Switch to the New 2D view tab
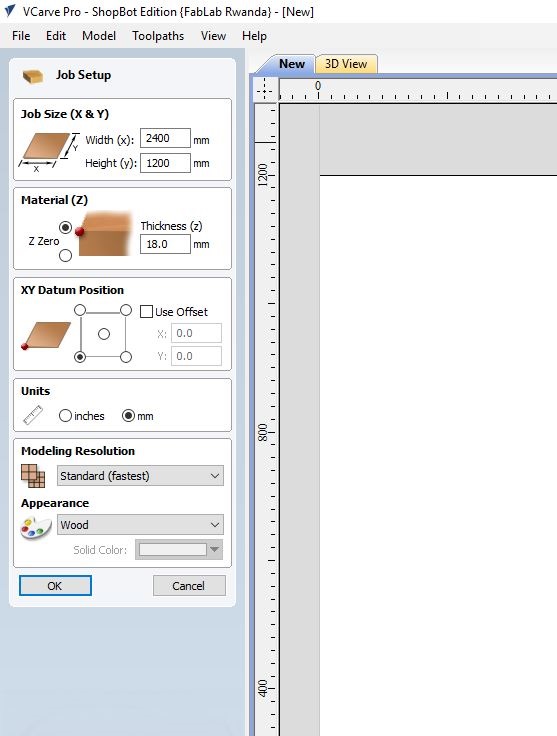Viewport: 557px width, 736px height. coord(291,64)
